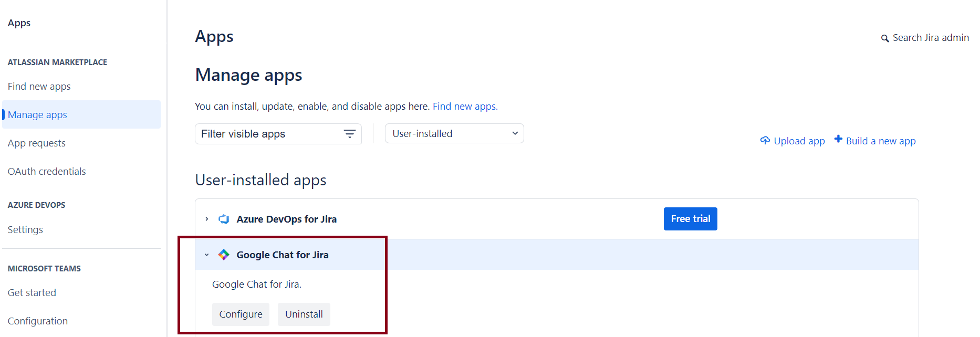Screen dimensions: 980x337
Task: Uninstall Google Chat for Jira
Action: [304, 314]
